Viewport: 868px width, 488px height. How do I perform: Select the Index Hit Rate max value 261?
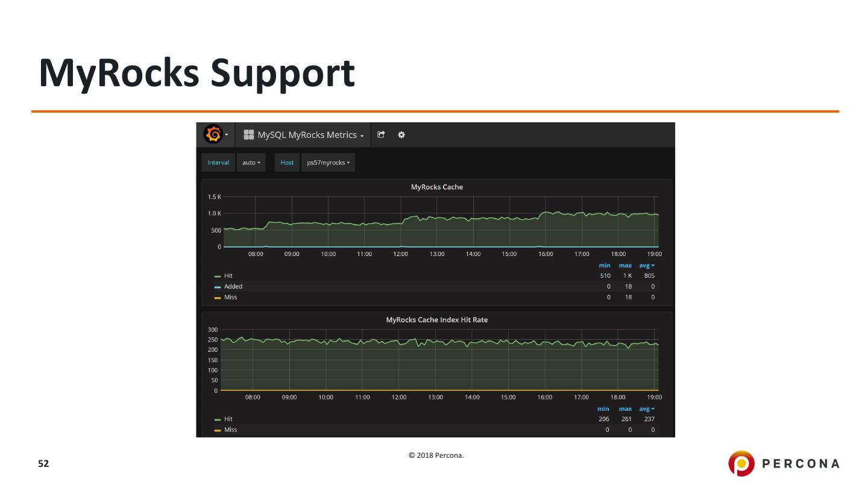(626, 419)
